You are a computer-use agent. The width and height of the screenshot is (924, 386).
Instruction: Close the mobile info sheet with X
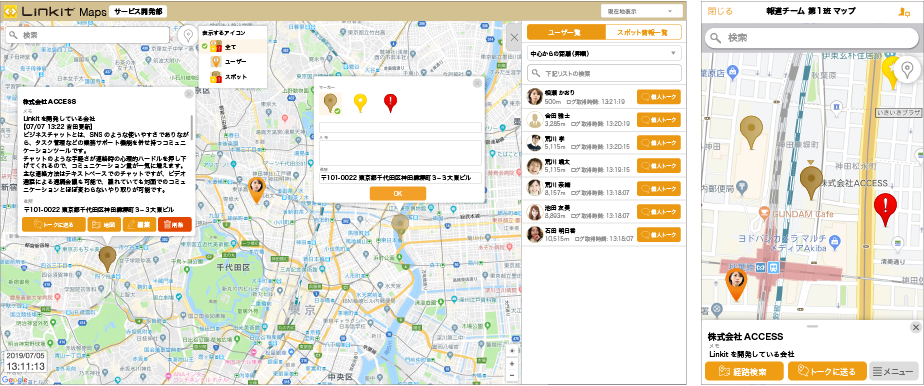915,327
